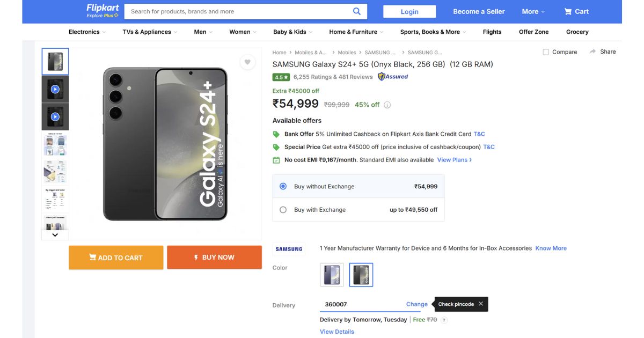The image size is (644, 338).
Task: Click the Login button
Action: click(409, 12)
